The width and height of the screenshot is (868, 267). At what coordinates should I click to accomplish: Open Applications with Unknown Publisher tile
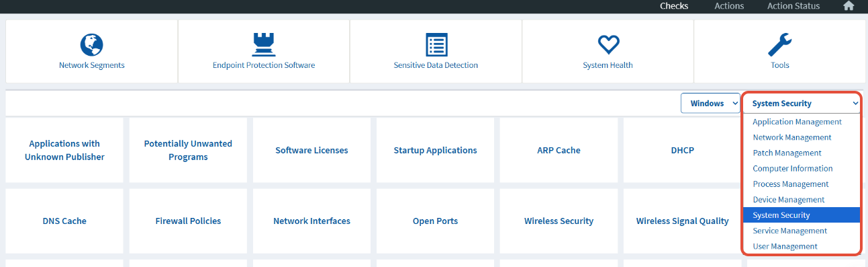tap(64, 150)
